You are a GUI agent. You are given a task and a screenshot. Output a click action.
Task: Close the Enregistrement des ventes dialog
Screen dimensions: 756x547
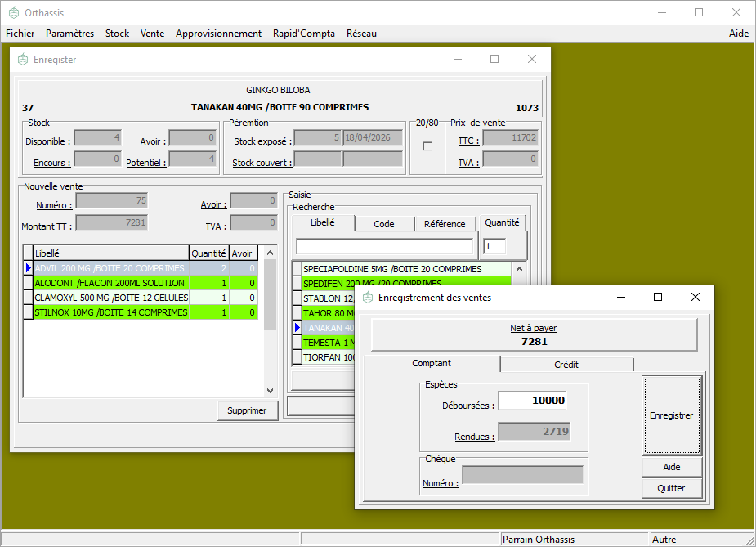point(695,297)
